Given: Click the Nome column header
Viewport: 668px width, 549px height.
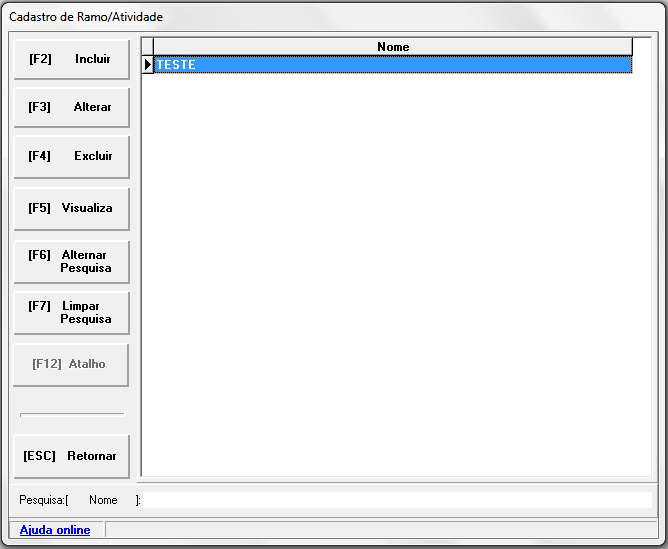Looking at the screenshot, I should 393,47.
